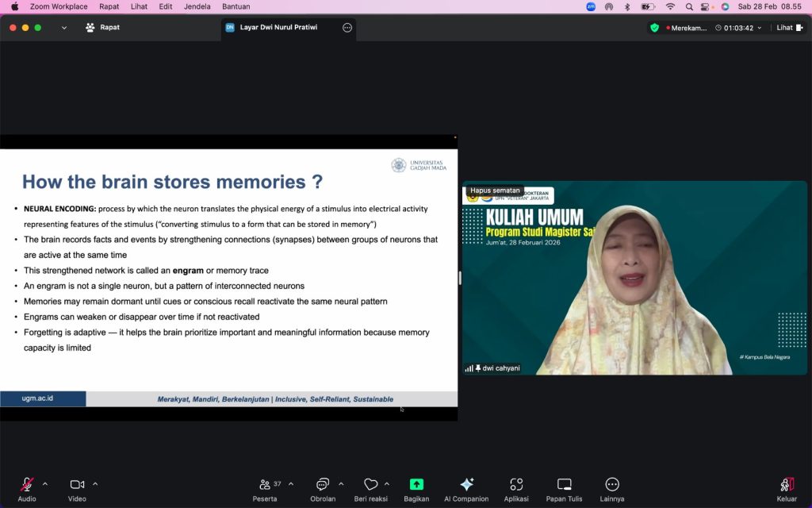This screenshot has width=812, height=508.
Task: Unmute microphone with Audio button
Action: point(27,485)
